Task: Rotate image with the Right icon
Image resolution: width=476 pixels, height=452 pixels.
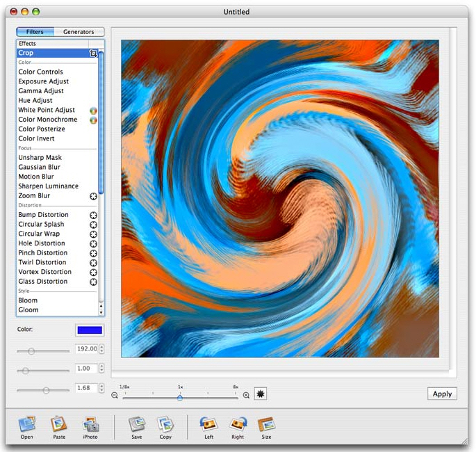Action: tap(238, 425)
